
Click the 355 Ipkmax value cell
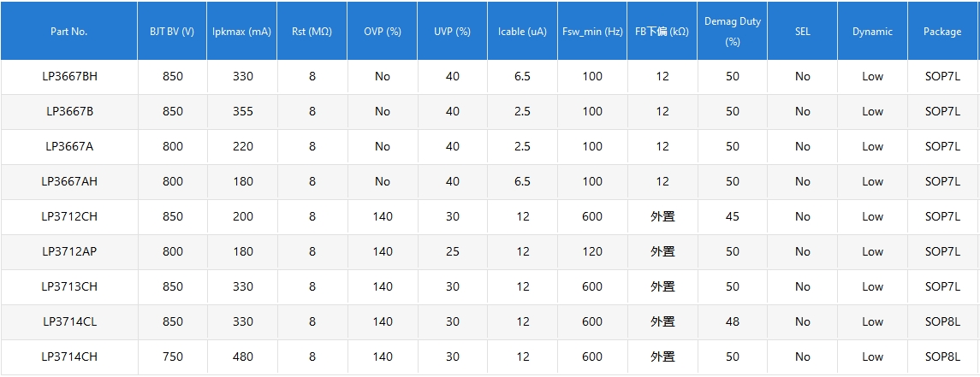242,111
